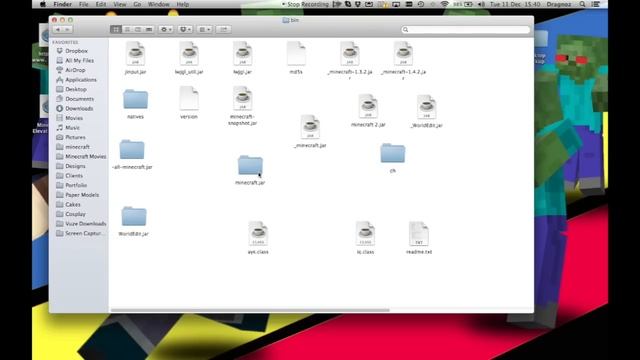Select the ayk.class file
Image resolution: width=640 pixels, height=360 pixels.
[258, 233]
